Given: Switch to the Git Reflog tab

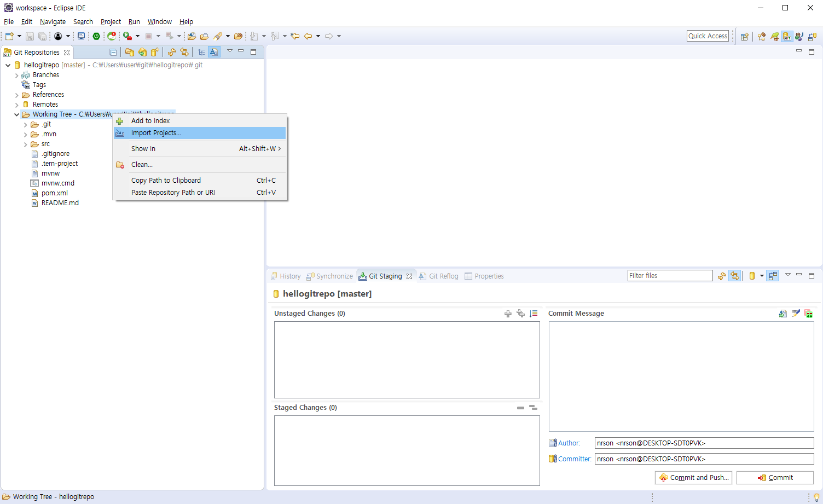Looking at the screenshot, I should (x=438, y=276).
